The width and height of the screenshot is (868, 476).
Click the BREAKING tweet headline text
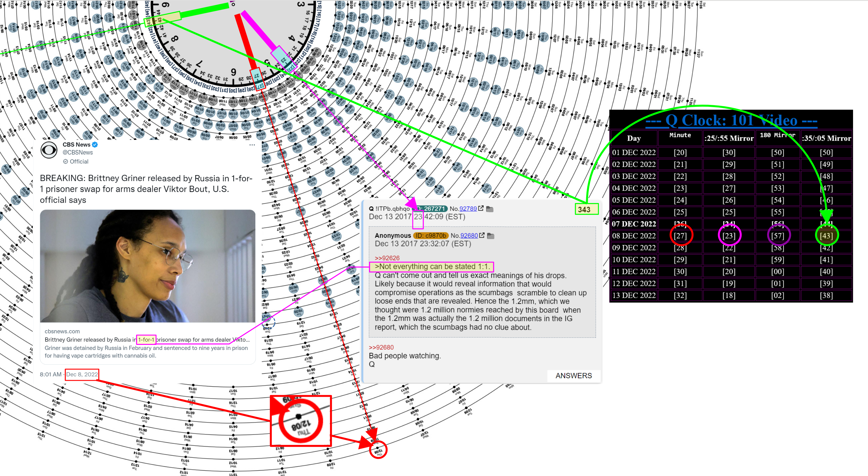[146, 189]
